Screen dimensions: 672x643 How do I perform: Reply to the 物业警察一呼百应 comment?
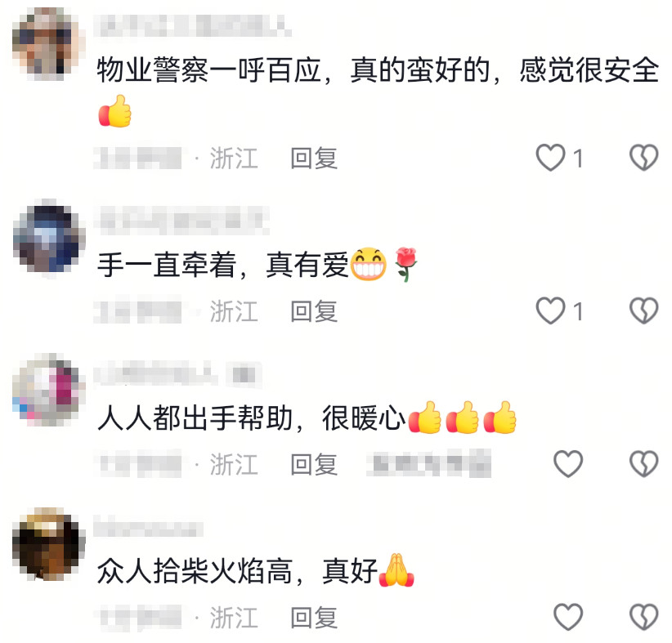point(314,158)
